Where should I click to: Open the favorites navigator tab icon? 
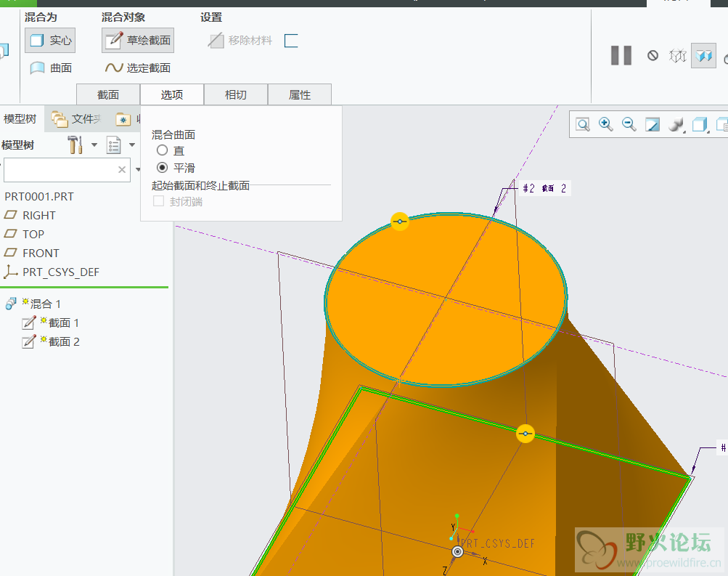coord(123,120)
